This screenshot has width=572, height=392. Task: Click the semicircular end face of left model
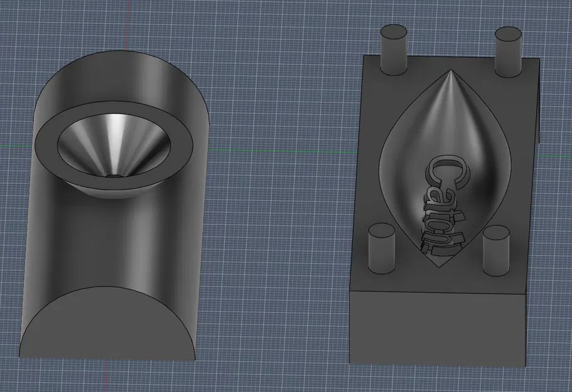[107, 324]
